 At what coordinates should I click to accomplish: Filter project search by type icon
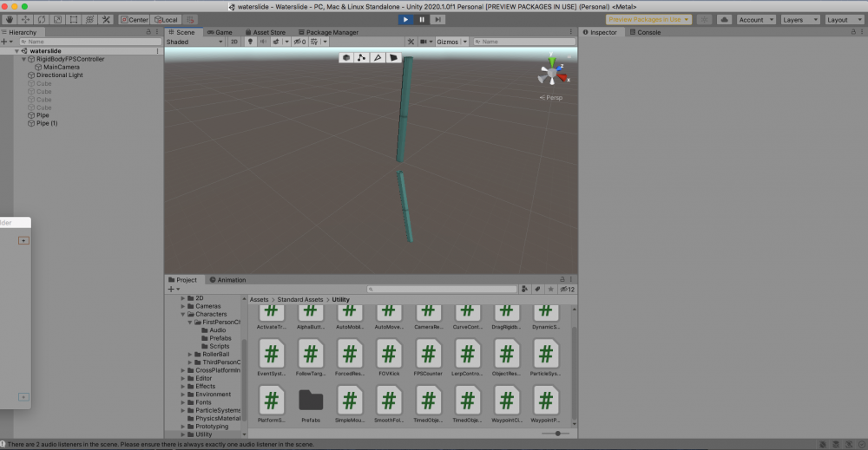click(524, 289)
